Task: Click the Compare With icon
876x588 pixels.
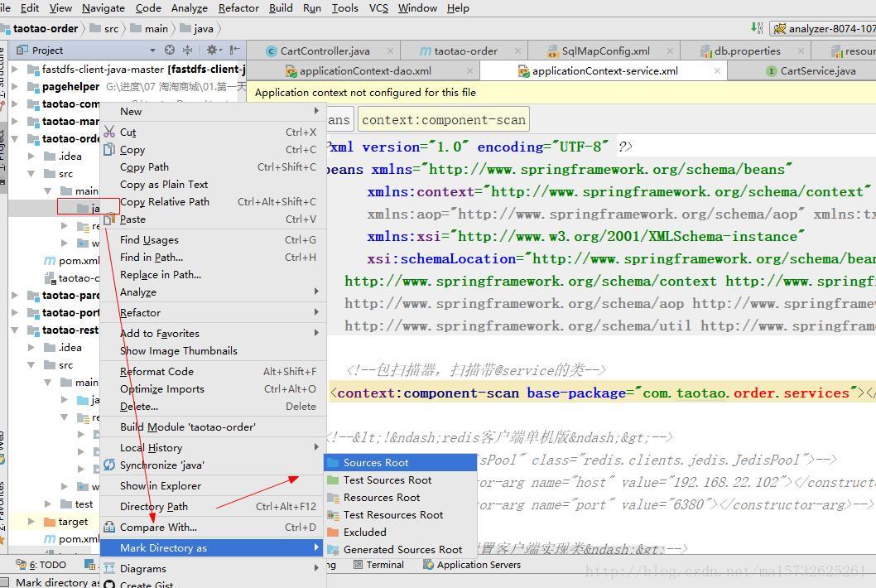Action: point(109,527)
